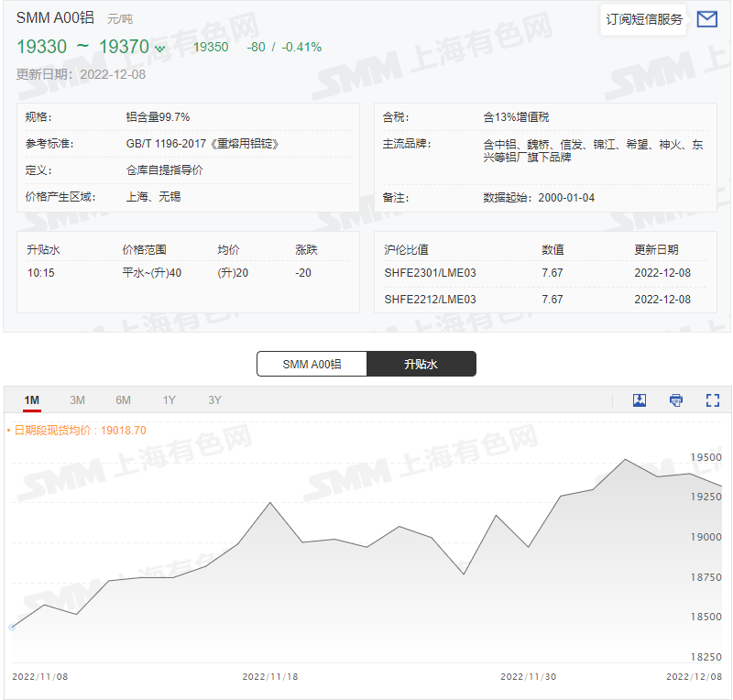Switch to the 升贴水 tab

421,364
